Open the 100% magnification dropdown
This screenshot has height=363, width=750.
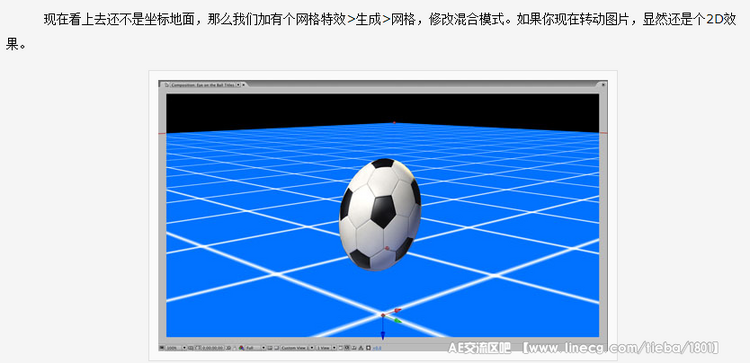click(x=176, y=348)
